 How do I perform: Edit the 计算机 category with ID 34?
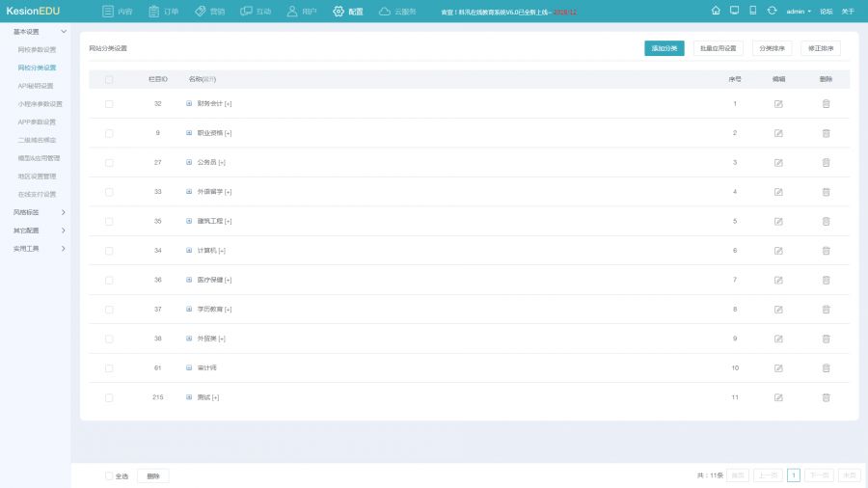[778, 251]
